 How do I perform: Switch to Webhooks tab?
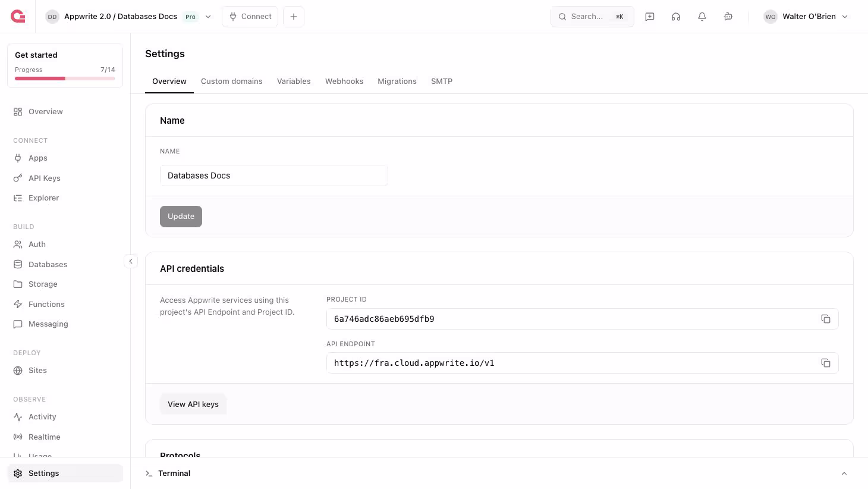[x=344, y=81]
